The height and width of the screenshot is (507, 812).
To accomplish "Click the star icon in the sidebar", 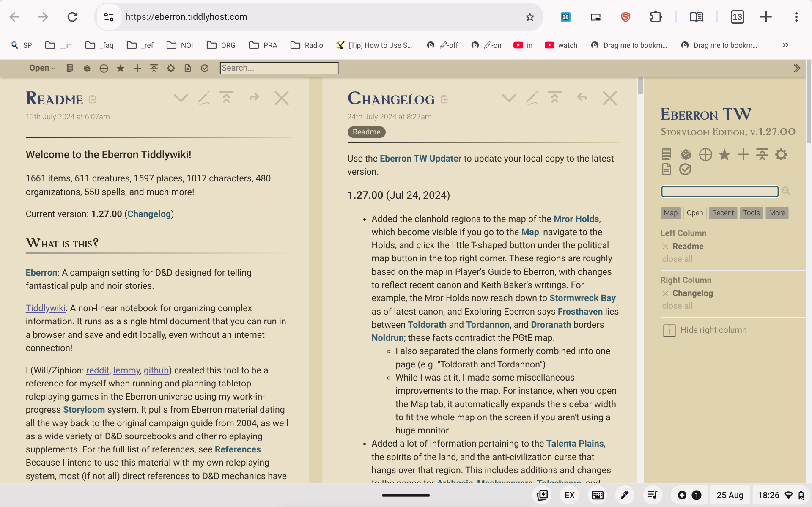I will tap(724, 154).
